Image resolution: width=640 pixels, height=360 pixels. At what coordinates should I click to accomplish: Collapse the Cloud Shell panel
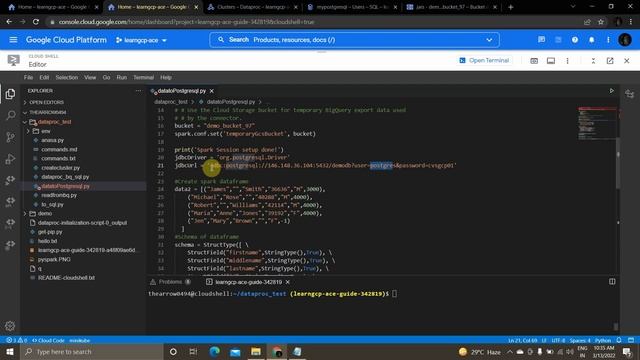(x=593, y=60)
